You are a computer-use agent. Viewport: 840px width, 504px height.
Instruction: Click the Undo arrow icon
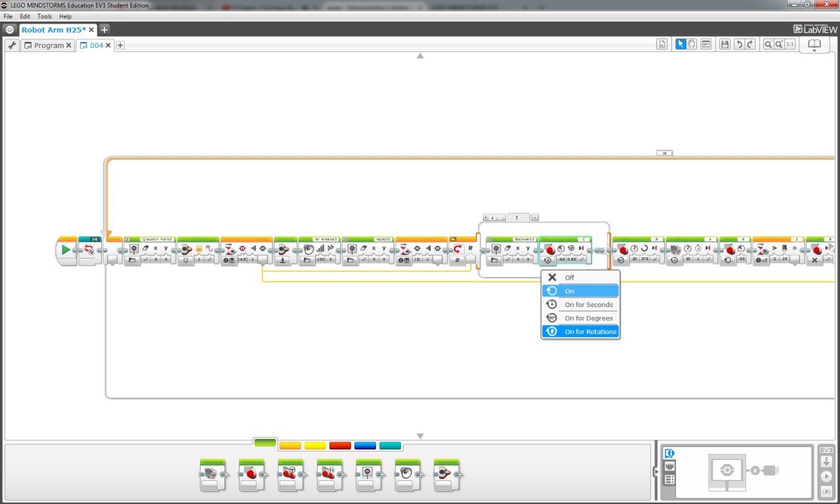pos(738,45)
